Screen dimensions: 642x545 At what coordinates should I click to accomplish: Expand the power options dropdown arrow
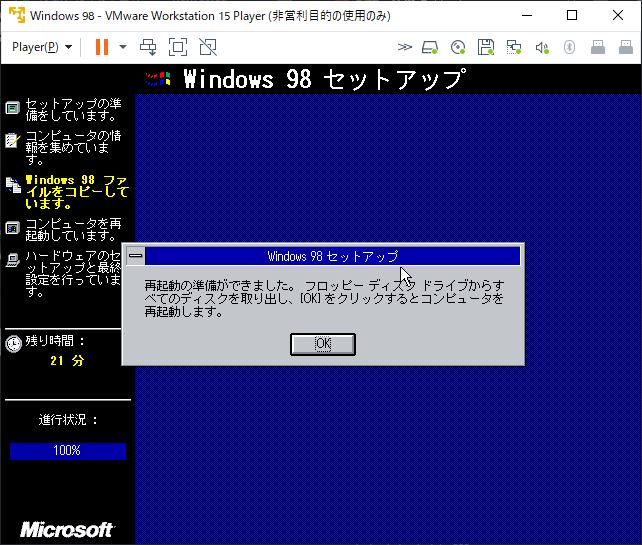tap(123, 47)
